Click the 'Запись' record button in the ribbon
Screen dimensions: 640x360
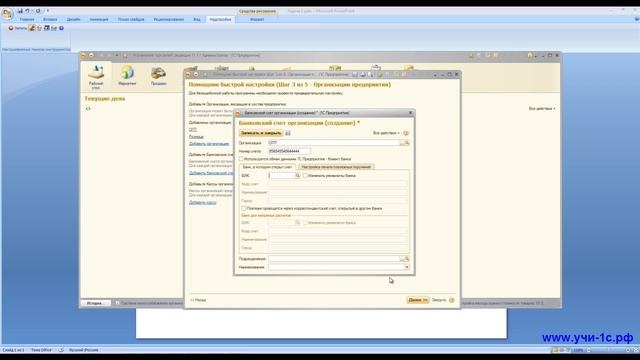pyautogui.click(x=18, y=28)
